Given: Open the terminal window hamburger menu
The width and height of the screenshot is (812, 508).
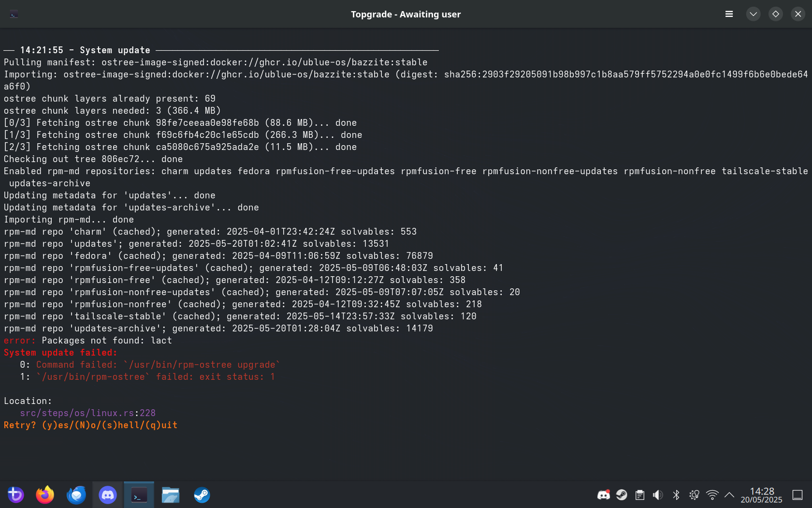Looking at the screenshot, I should (729, 14).
